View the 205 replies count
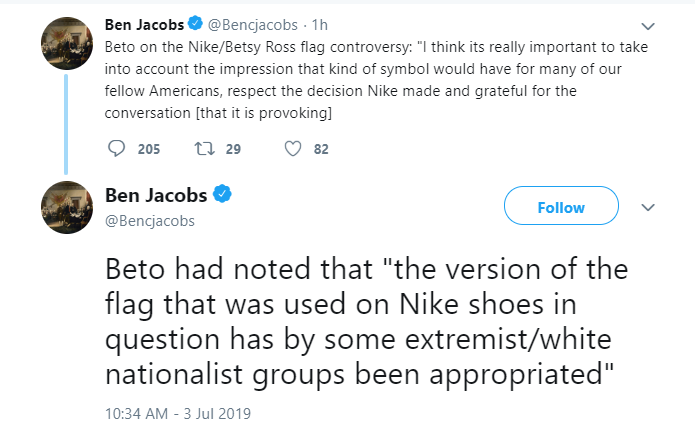The image size is (695, 430). (x=149, y=149)
